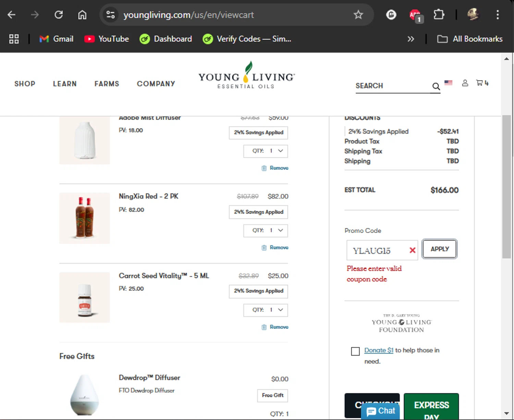Open the Chrome profile avatar
This screenshot has width=514, height=420.
pyautogui.click(x=473, y=15)
